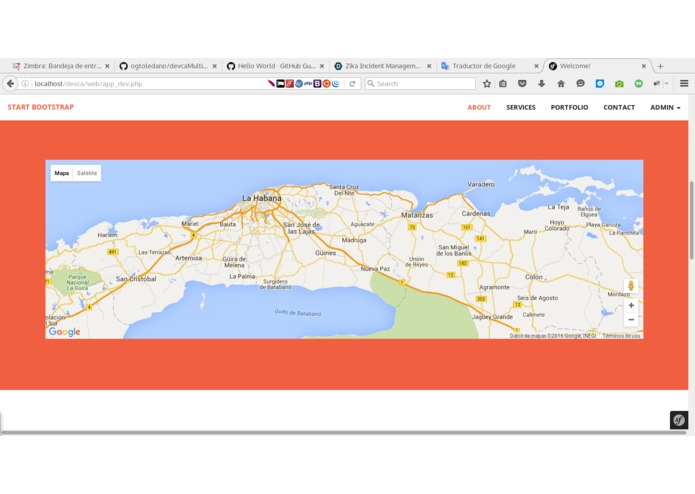Click the purple feather icon in address bar
This screenshot has height=494, width=695.
click(271, 83)
